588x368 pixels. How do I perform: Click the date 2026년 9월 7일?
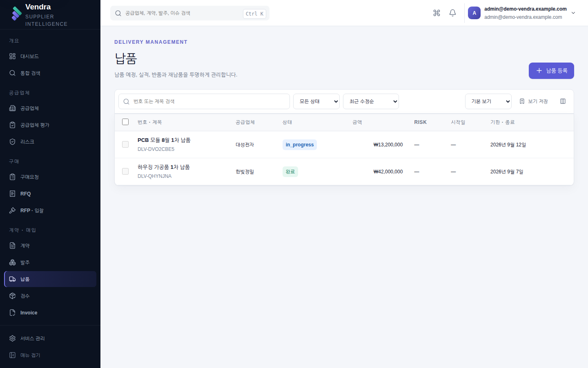507,172
